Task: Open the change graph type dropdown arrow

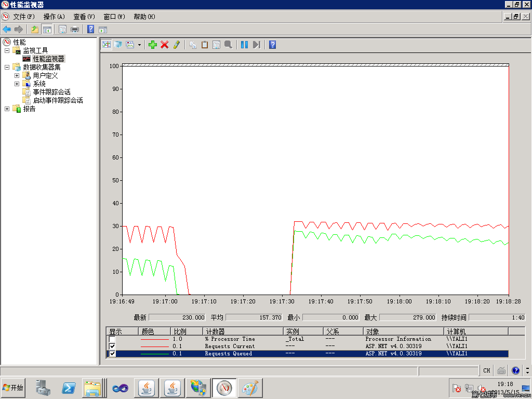Action: [x=139, y=45]
